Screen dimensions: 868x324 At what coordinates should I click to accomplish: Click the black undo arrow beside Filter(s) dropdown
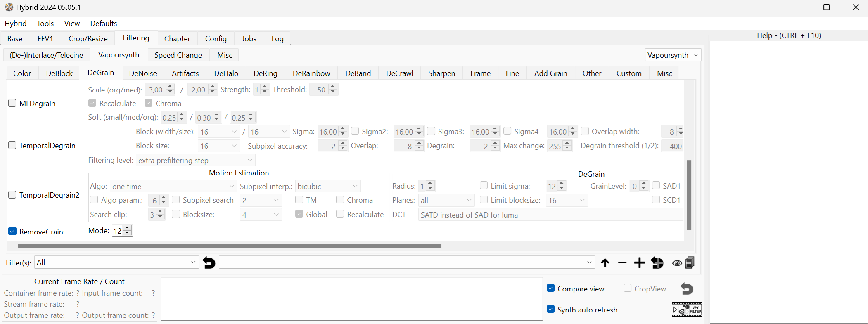pyautogui.click(x=209, y=263)
